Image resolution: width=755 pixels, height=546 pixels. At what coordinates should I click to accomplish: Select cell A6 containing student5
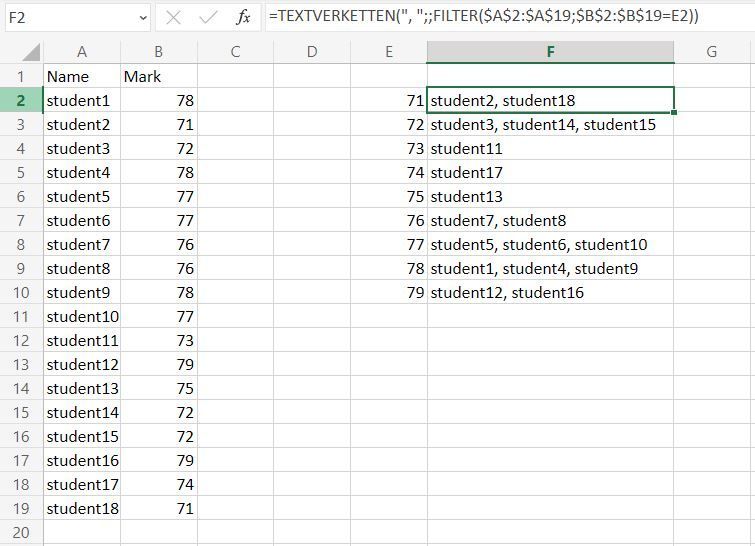pyautogui.click(x=82, y=196)
